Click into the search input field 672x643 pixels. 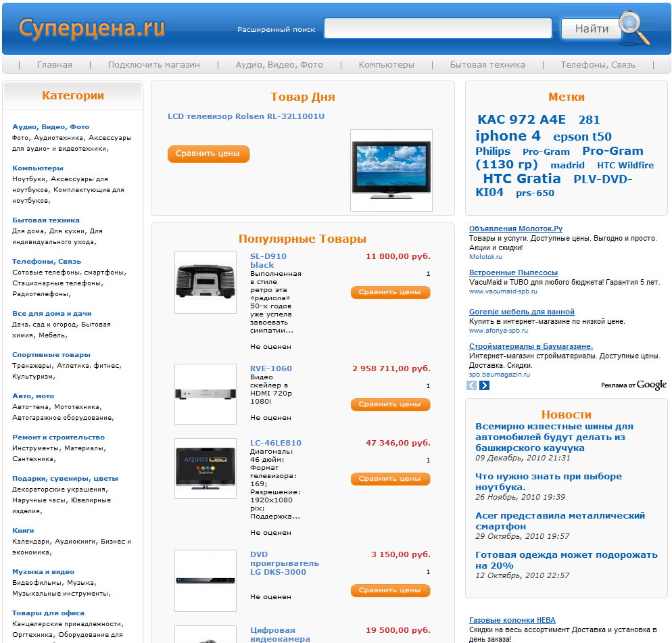437,28
